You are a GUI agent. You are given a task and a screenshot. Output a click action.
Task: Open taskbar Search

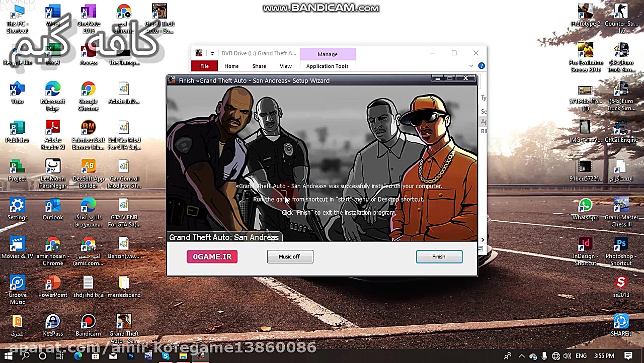pos(26,356)
